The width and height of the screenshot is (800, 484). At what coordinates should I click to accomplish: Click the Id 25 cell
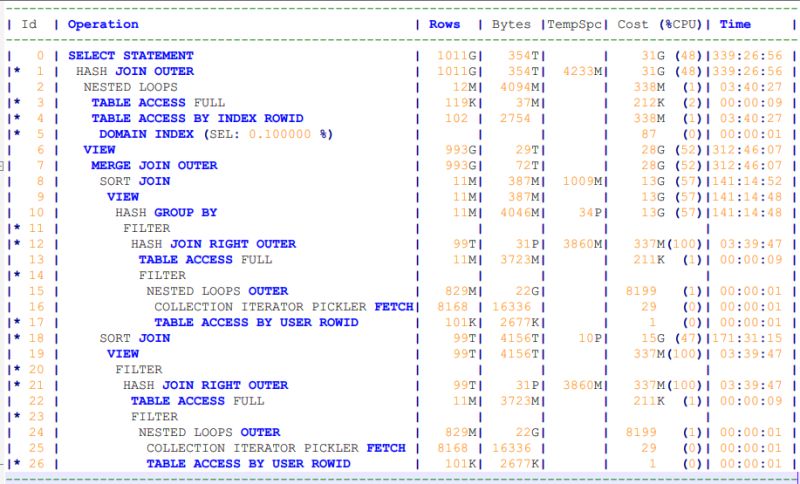(x=37, y=448)
